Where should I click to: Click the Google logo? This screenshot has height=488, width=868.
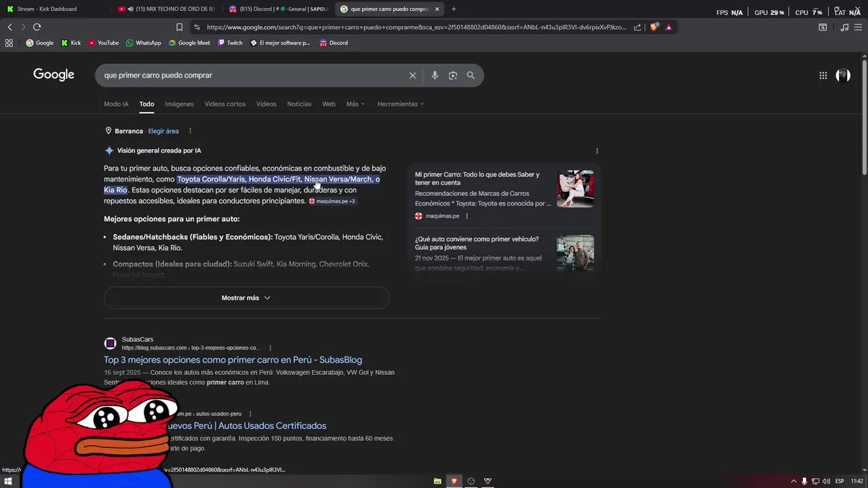(x=54, y=75)
